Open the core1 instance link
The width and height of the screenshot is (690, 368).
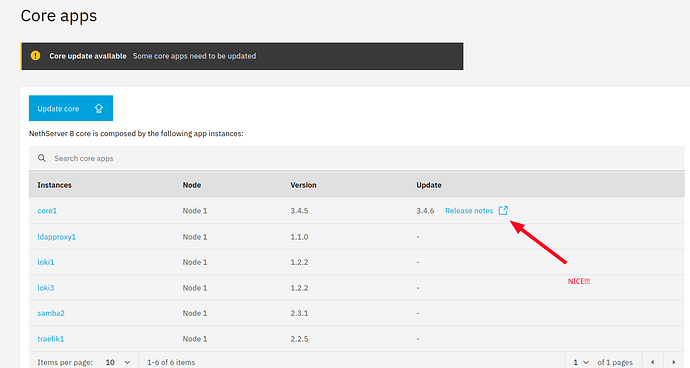[47, 211]
